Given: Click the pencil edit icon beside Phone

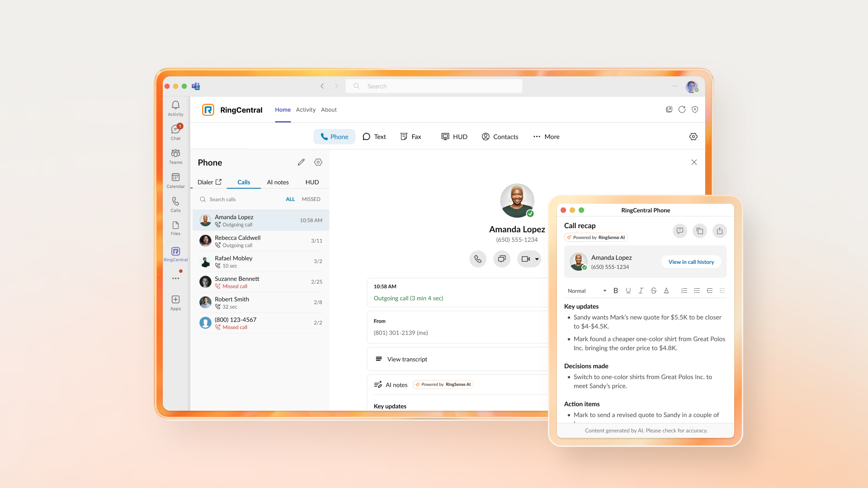Looking at the screenshot, I should [x=301, y=162].
